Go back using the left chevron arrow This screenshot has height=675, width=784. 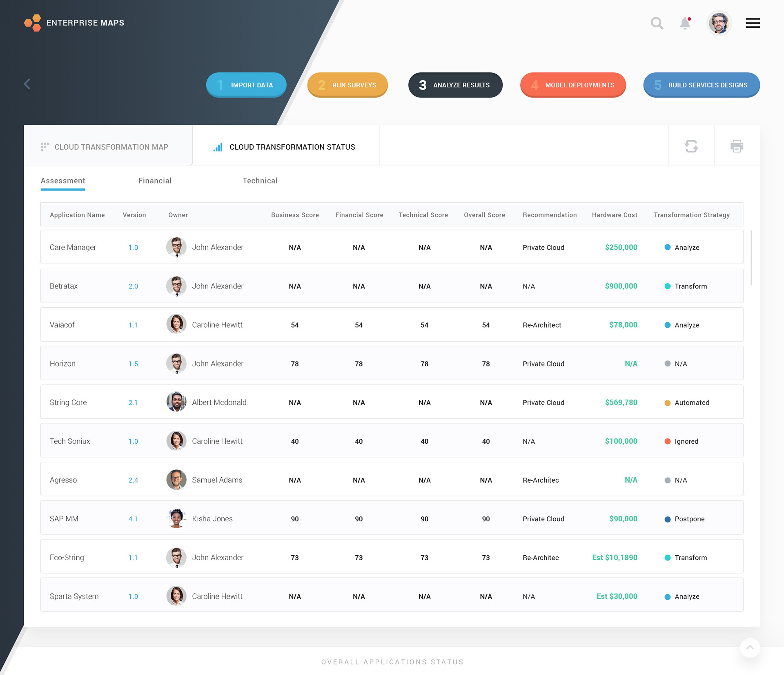[x=27, y=84]
